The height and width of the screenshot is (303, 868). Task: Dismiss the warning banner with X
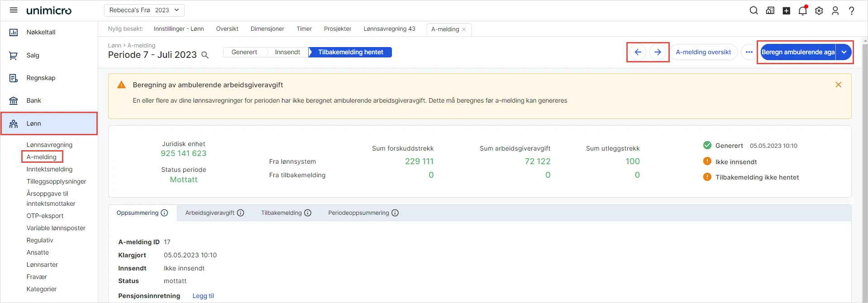tap(838, 85)
